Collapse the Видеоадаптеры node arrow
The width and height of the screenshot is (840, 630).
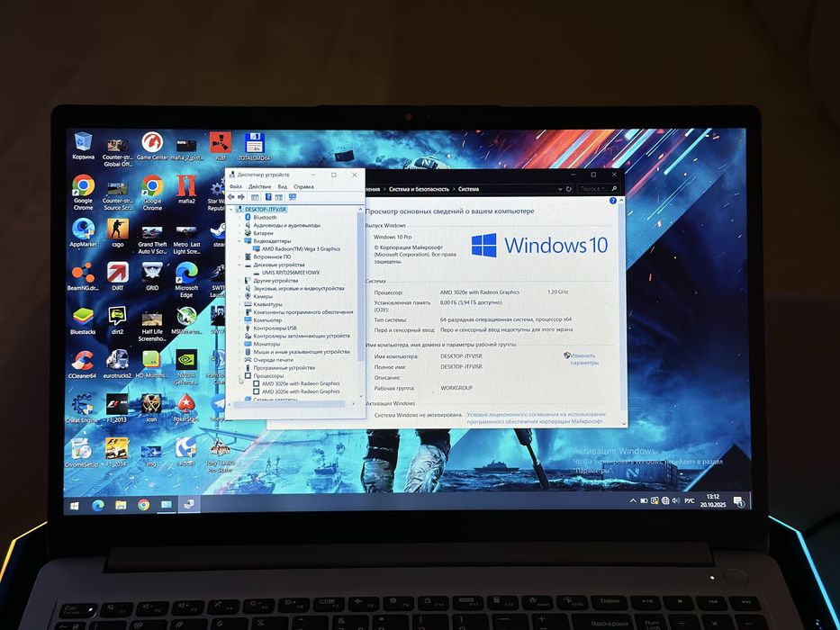pyautogui.click(x=239, y=241)
